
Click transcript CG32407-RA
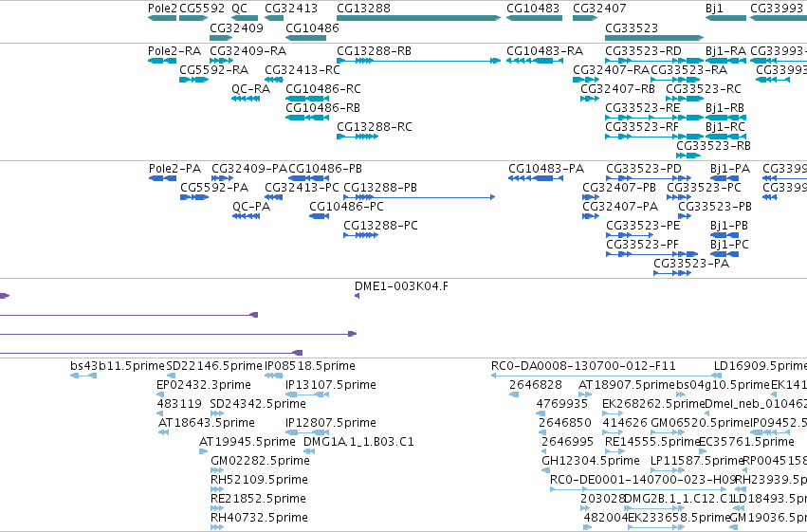point(586,81)
